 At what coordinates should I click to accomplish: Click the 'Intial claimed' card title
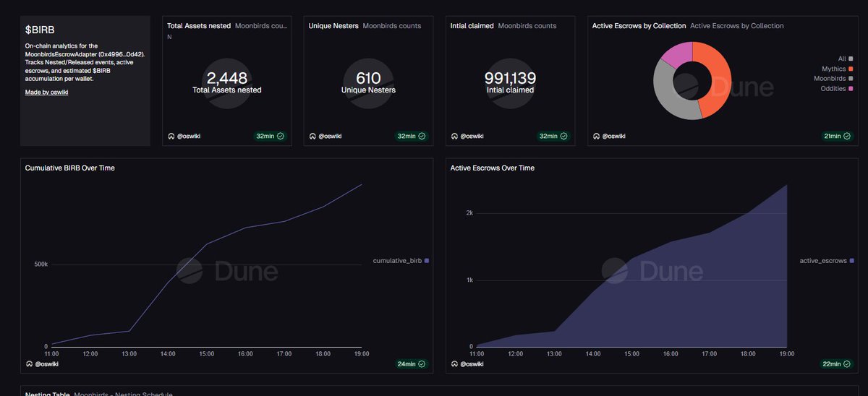click(472, 26)
